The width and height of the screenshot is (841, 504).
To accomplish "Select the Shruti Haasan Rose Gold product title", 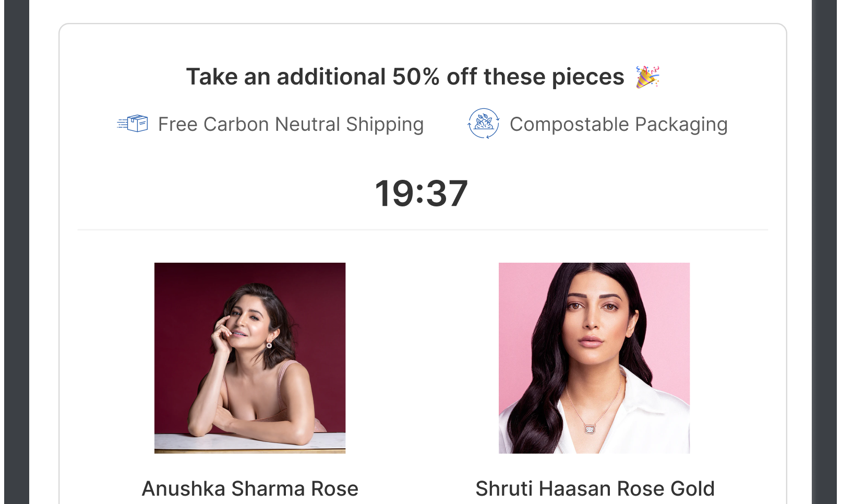I will coord(595,488).
